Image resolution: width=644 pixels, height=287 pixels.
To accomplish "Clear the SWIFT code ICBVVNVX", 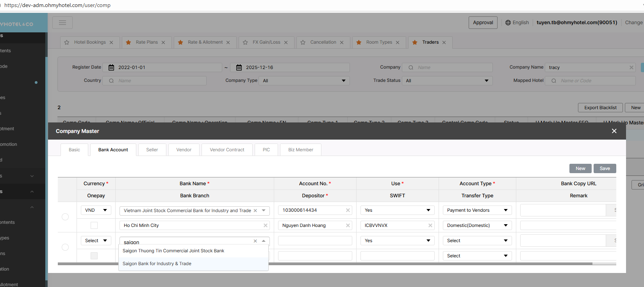I will (430, 225).
